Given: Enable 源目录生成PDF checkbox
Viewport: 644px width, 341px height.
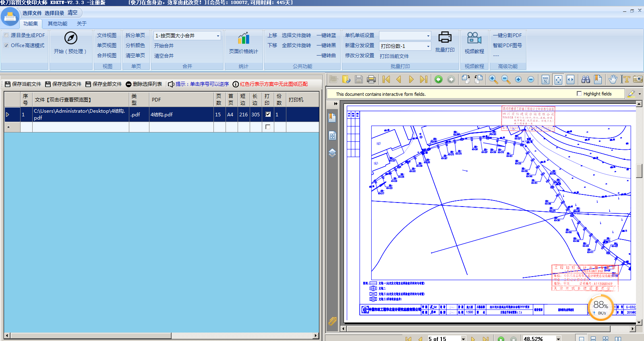Looking at the screenshot, I should click(6, 35).
